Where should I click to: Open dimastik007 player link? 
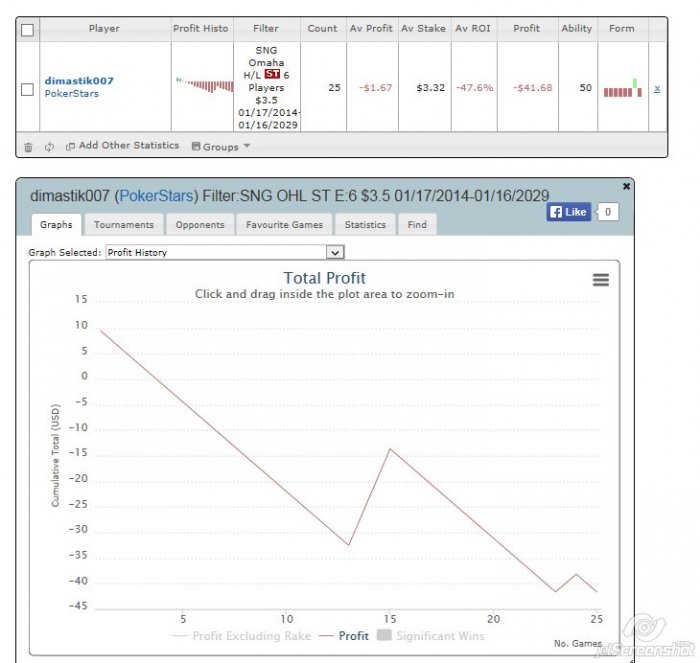(79, 81)
